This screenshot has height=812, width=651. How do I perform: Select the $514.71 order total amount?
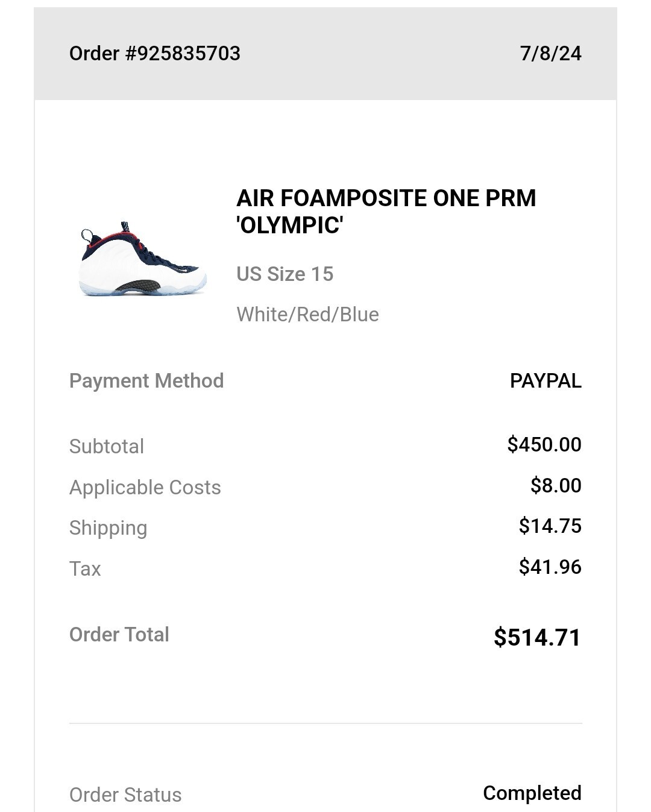coord(537,637)
